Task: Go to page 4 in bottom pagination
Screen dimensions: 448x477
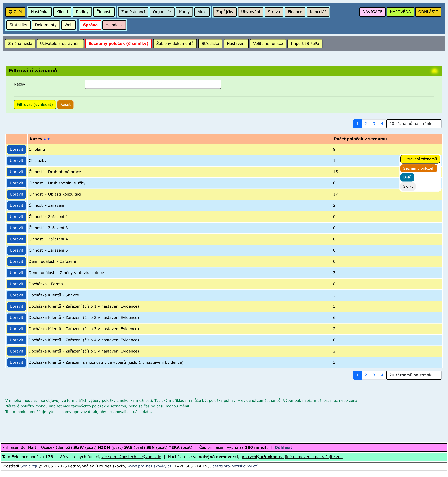Action: click(382, 375)
